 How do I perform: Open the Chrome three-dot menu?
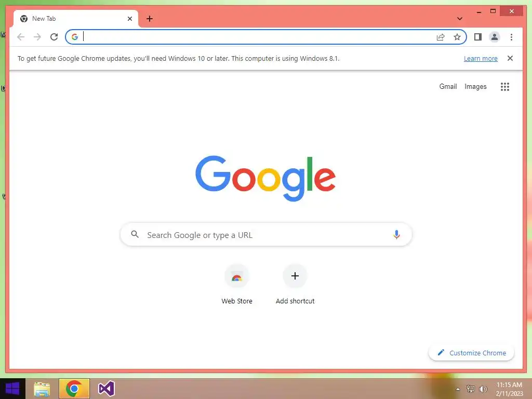[511, 37]
